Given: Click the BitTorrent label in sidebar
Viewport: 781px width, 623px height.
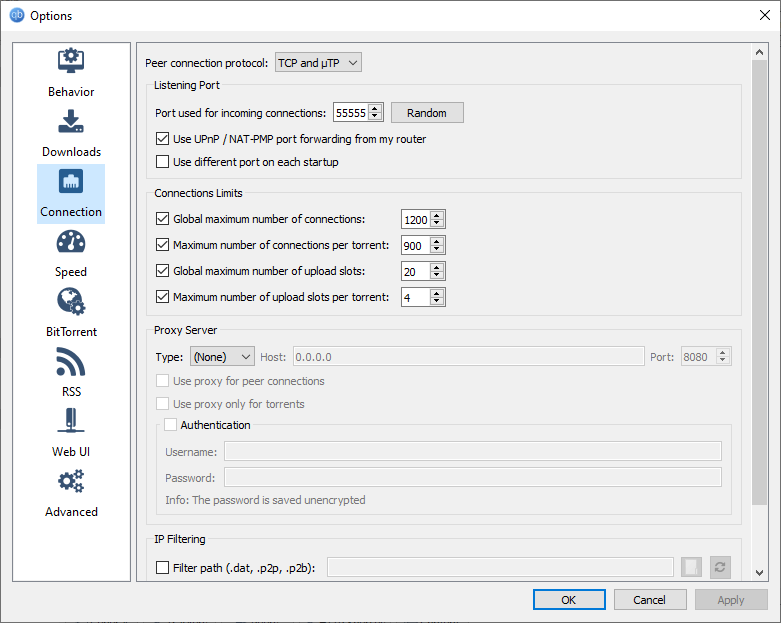Looking at the screenshot, I should 71,332.
